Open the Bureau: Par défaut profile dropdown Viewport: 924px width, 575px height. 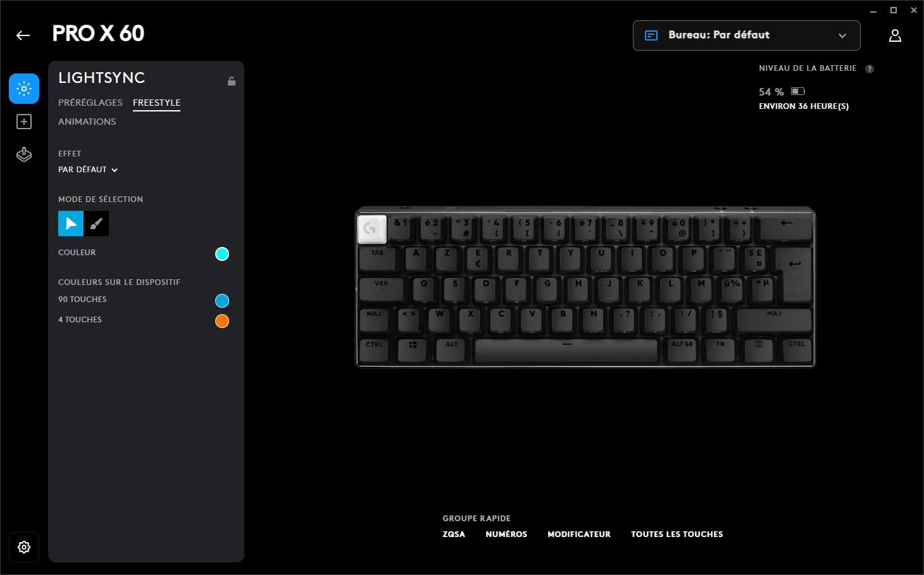tap(747, 35)
